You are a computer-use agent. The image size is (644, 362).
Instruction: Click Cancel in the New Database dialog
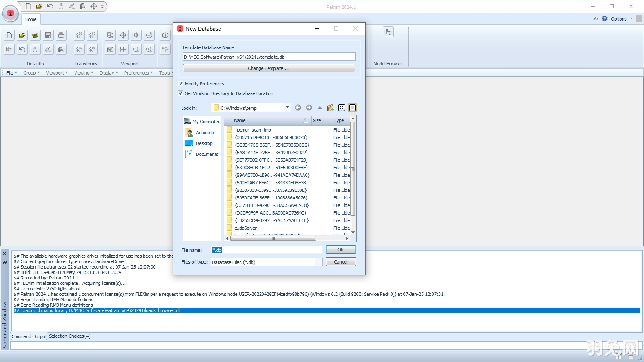(x=340, y=262)
